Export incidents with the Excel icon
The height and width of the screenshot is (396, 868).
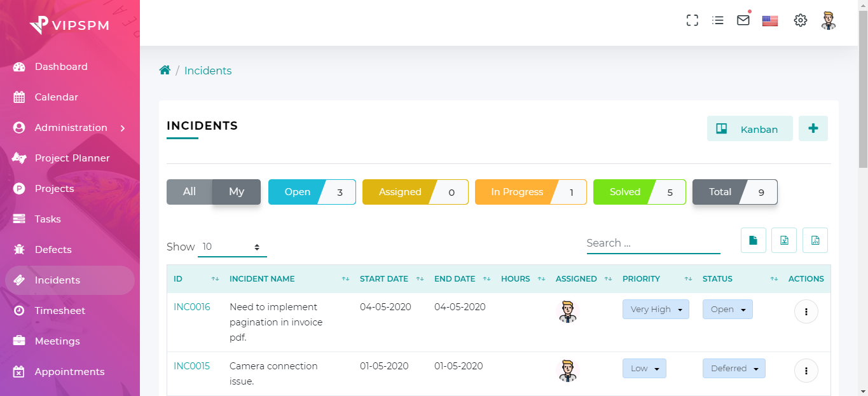click(x=783, y=240)
